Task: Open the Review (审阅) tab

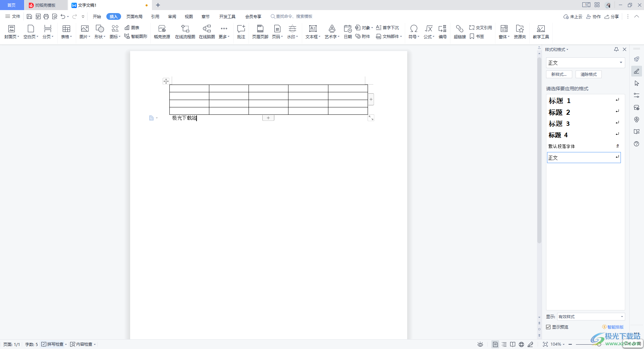Action: click(172, 16)
